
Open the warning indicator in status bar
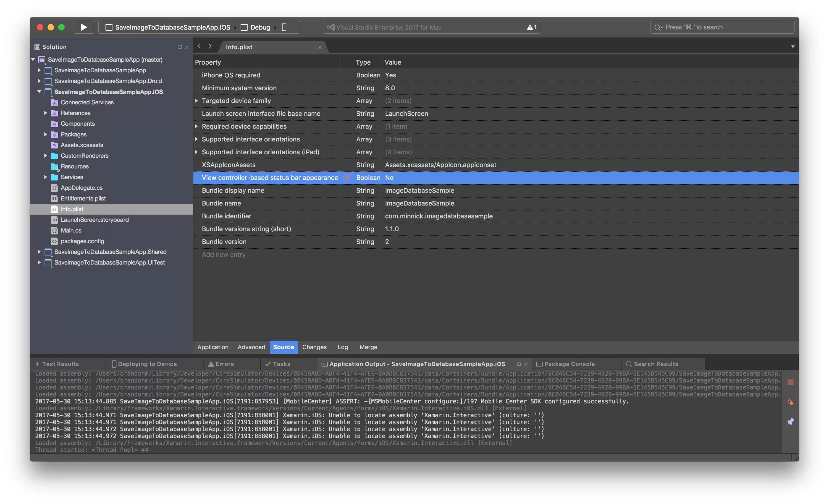(x=532, y=27)
